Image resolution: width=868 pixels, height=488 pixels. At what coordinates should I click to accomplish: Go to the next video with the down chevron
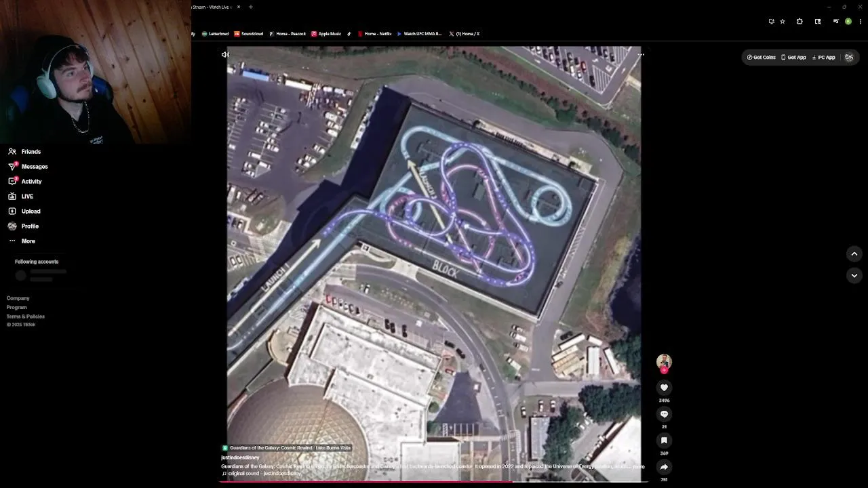(854, 275)
